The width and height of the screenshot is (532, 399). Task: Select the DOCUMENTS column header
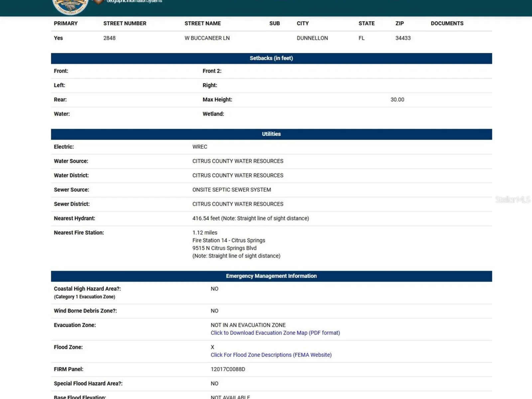[x=447, y=23]
